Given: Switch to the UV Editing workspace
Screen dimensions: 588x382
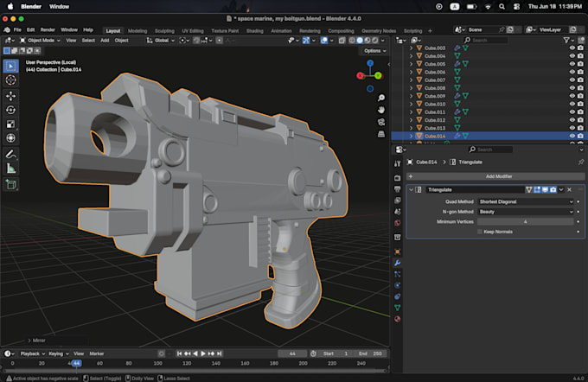Looking at the screenshot, I should point(193,31).
